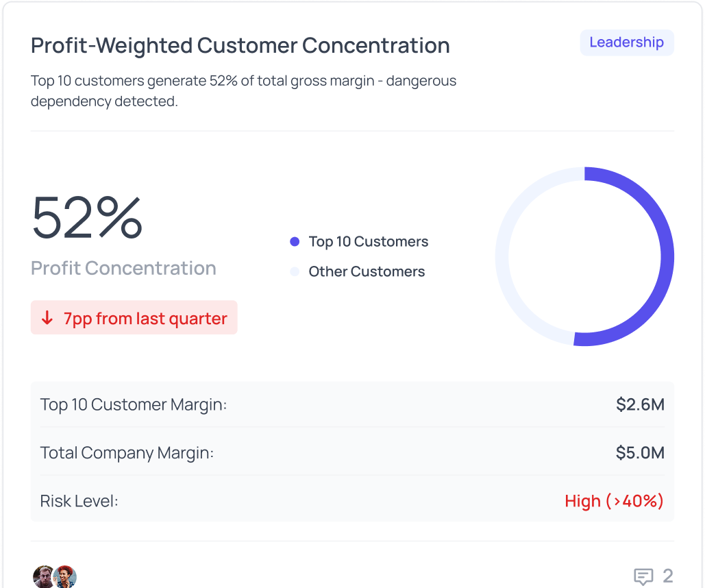Click the comment count number 2
The image size is (705, 588).
point(667,576)
